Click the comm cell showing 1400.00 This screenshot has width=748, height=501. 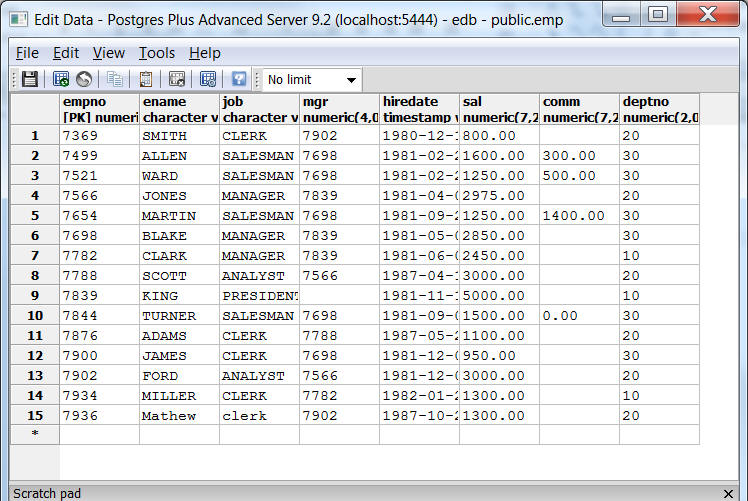tap(579, 216)
